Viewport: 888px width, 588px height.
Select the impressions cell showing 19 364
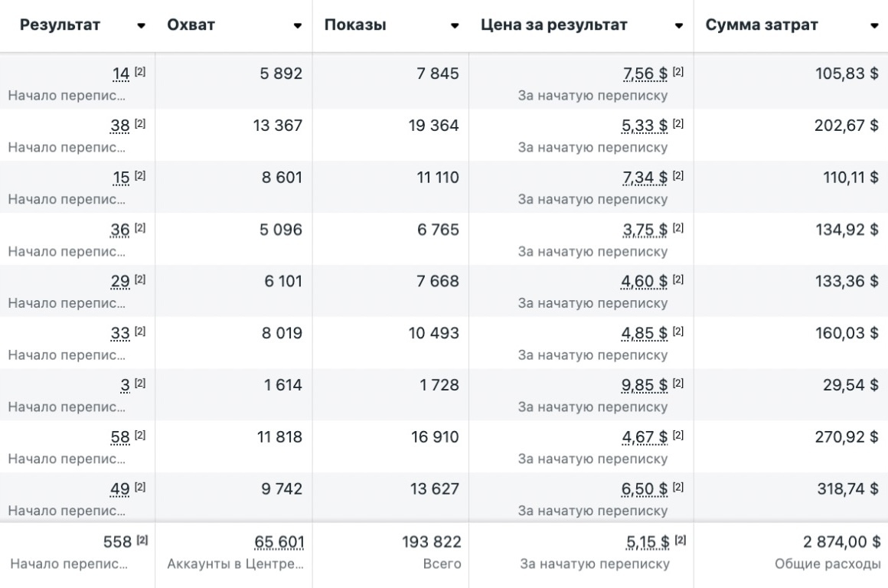click(x=433, y=126)
